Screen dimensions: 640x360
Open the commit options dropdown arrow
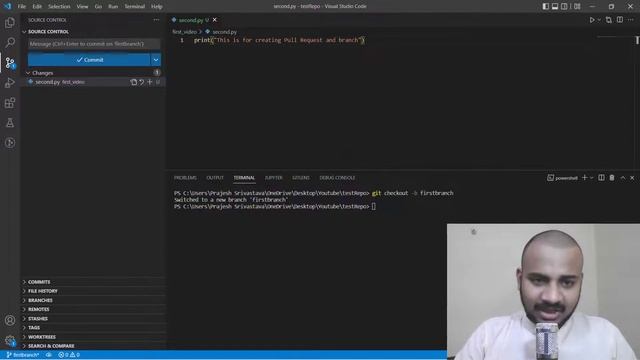coord(156,60)
